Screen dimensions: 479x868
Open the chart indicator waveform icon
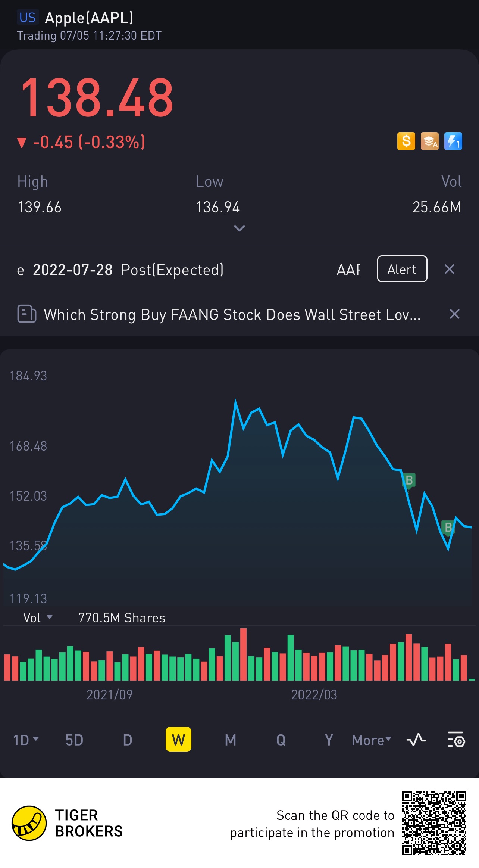(x=416, y=740)
